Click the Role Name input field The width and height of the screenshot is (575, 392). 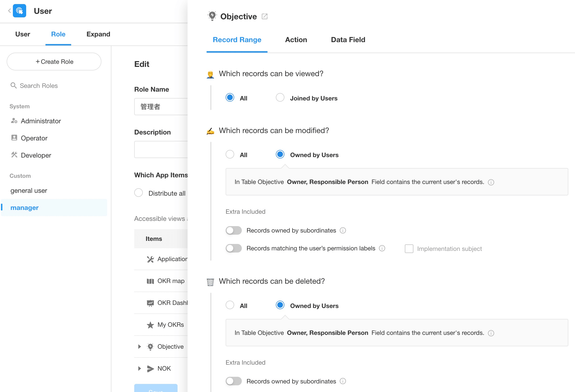coord(161,107)
